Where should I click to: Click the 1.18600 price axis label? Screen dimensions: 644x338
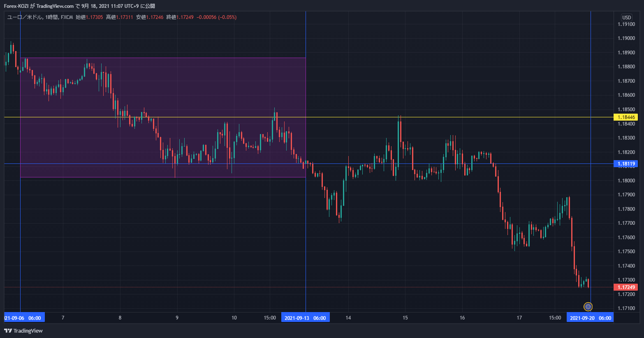coord(626,95)
